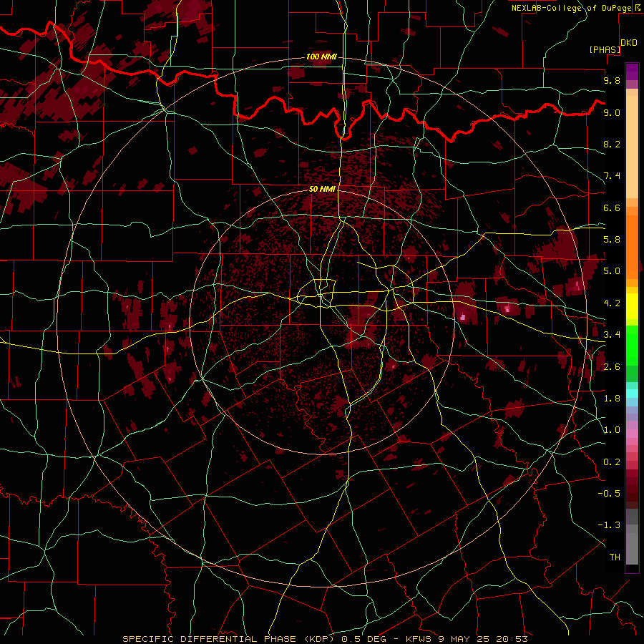This screenshot has height=644, width=644.
Task: Click the 2.6 value on the scale
Action: [x=612, y=367]
